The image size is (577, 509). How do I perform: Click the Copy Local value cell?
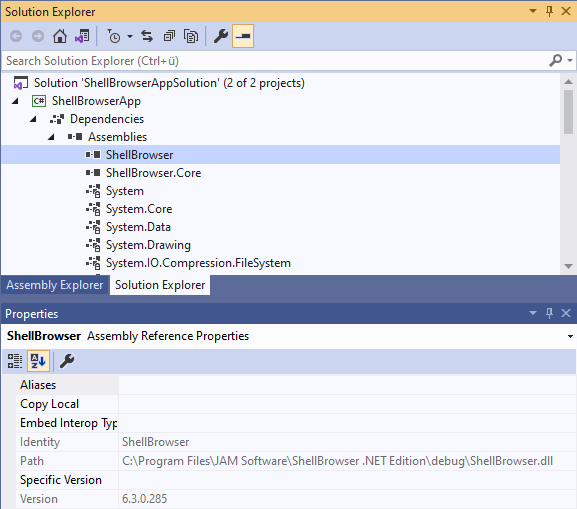point(347,404)
